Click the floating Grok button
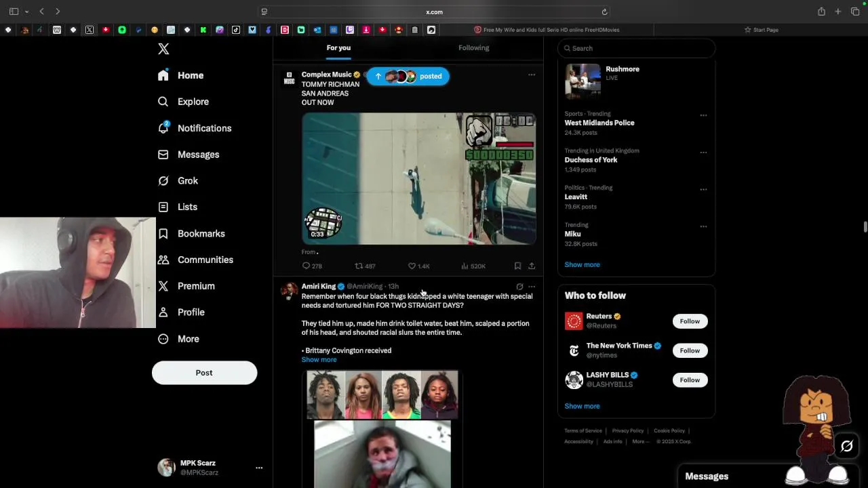 pyautogui.click(x=847, y=446)
